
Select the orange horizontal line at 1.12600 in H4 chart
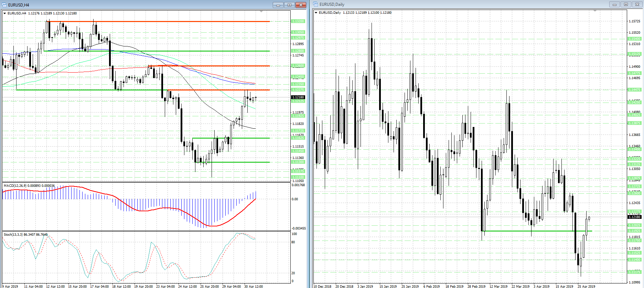click(209, 66)
